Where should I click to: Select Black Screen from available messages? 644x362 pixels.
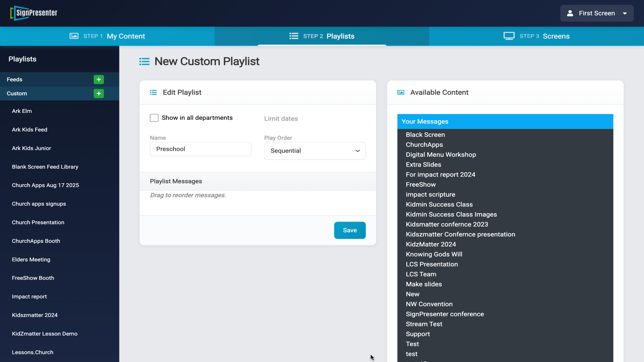pos(425,135)
